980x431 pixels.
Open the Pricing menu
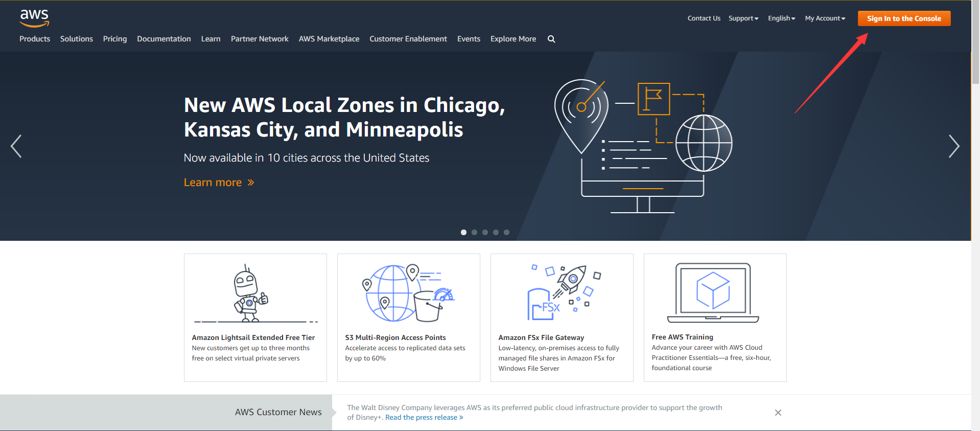pyautogui.click(x=115, y=39)
